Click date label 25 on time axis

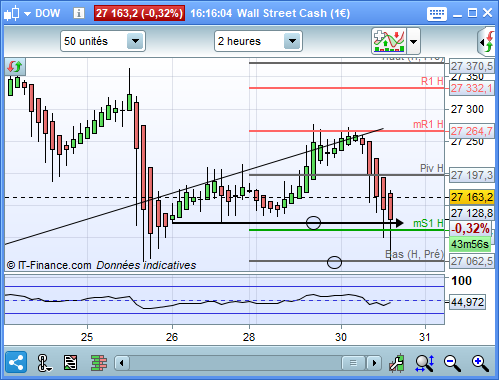pyautogui.click(x=87, y=337)
